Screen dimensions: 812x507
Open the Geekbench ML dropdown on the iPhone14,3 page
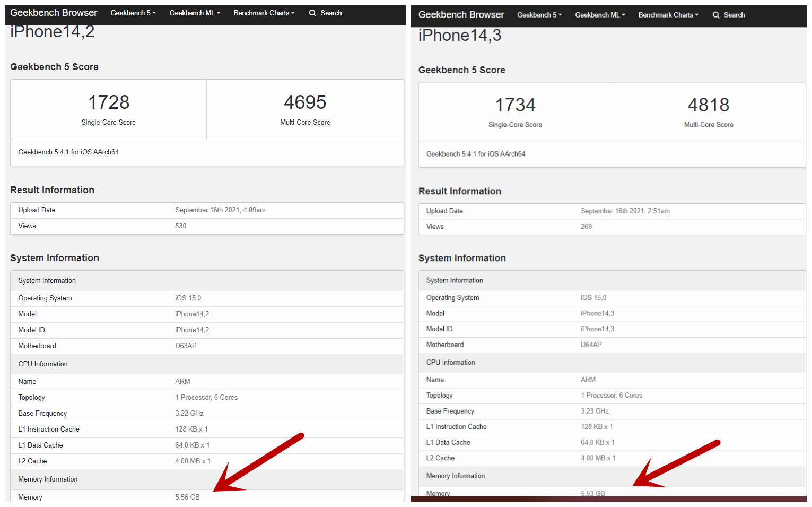(x=600, y=15)
